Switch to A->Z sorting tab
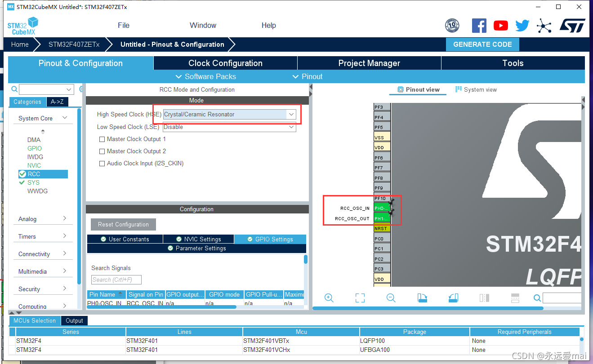Screen dimensions: 593x364 [57, 102]
